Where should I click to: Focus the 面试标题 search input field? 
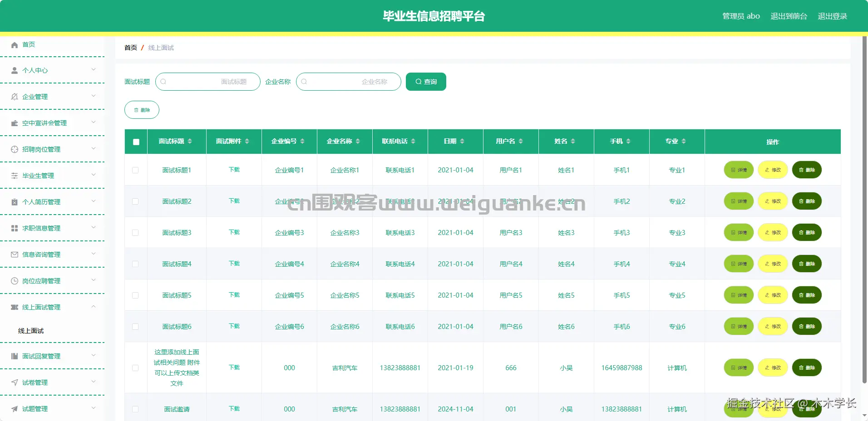(x=208, y=82)
